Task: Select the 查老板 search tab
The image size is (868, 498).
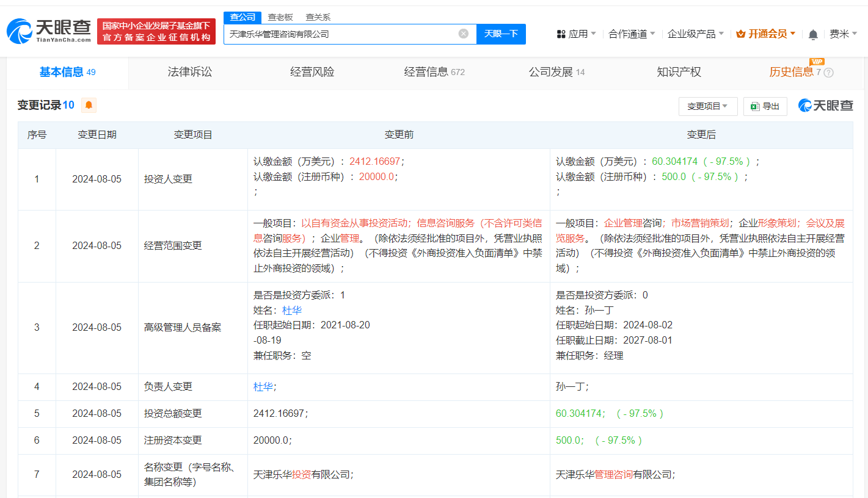Action: [x=280, y=17]
